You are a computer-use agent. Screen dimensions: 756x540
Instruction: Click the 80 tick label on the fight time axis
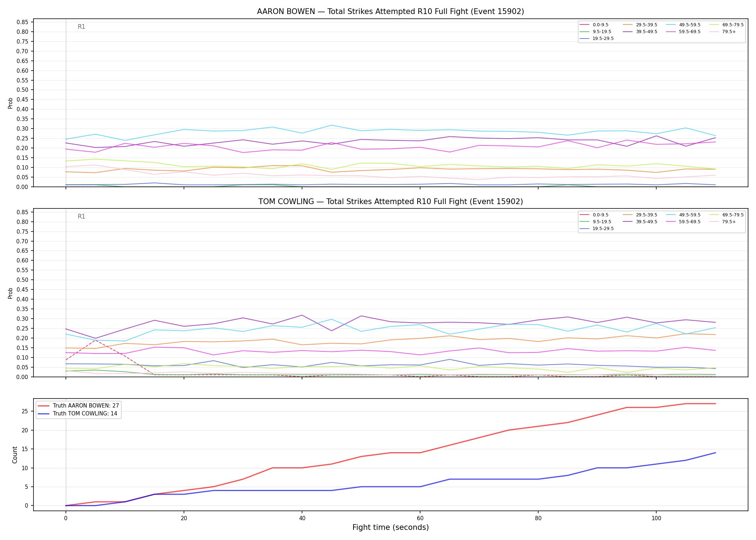coord(538,518)
